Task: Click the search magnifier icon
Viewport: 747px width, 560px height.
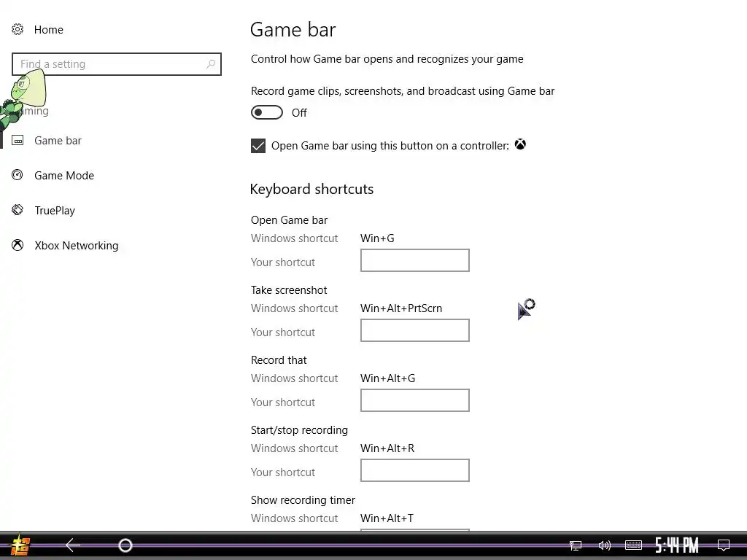Action: (211, 64)
